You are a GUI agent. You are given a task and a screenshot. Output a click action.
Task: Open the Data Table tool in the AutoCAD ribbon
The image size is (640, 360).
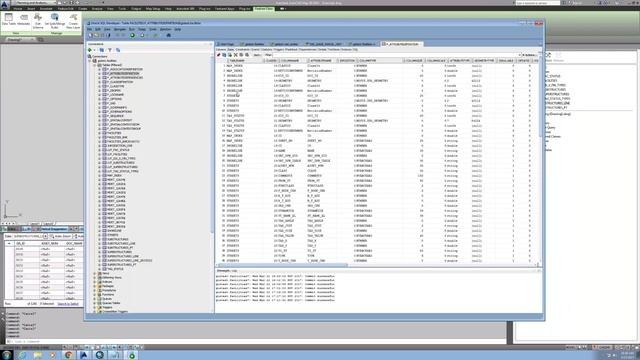tap(9, 20)
